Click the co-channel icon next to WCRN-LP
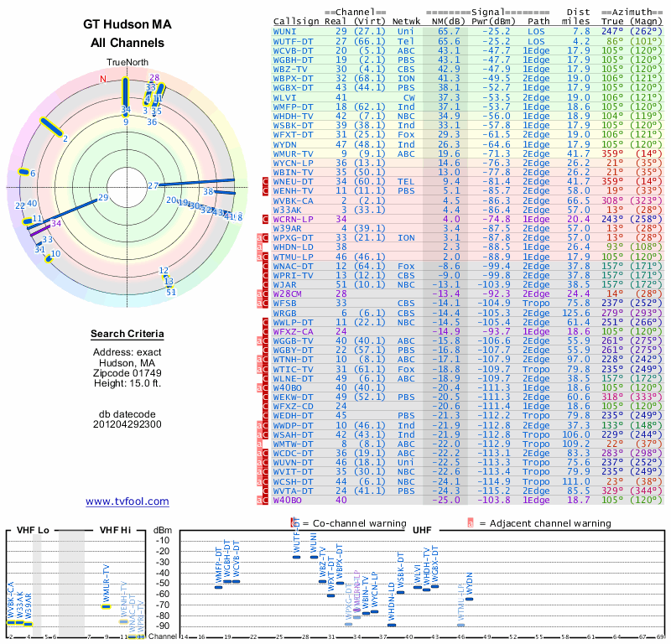Image resolution: width=671 pixels, height=644 pixels. (x=265, y=219)
